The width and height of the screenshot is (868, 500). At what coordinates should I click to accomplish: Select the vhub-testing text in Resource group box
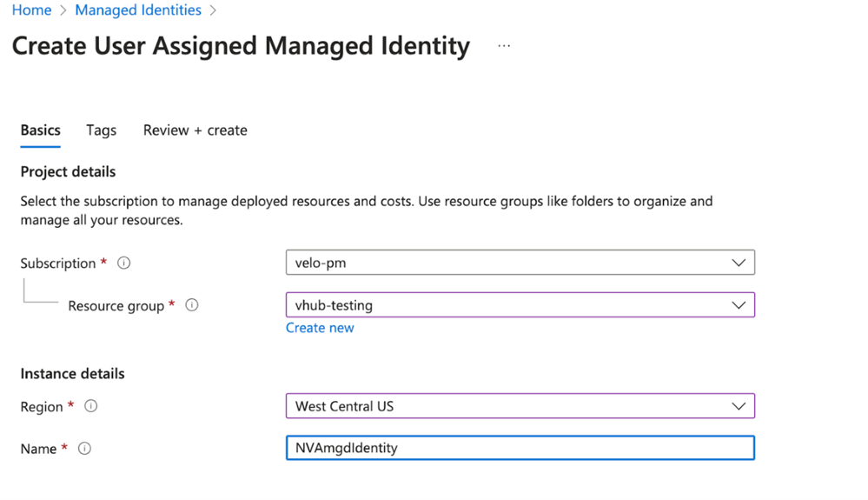pos(334,305)
